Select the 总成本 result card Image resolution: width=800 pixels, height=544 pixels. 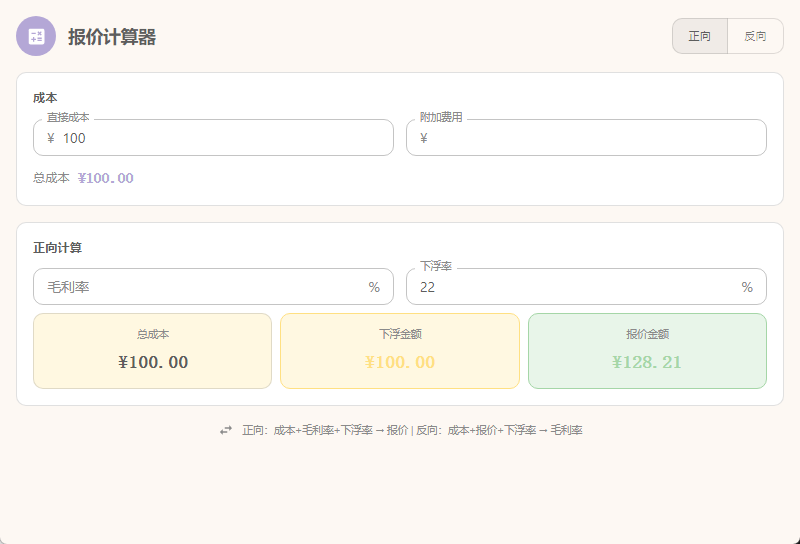tap(153, 351)
